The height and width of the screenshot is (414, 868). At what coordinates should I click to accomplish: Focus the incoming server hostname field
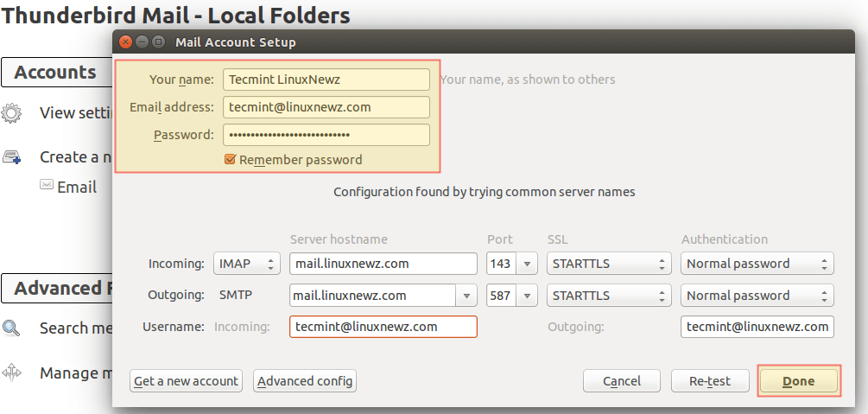click(x=383, y=264)
